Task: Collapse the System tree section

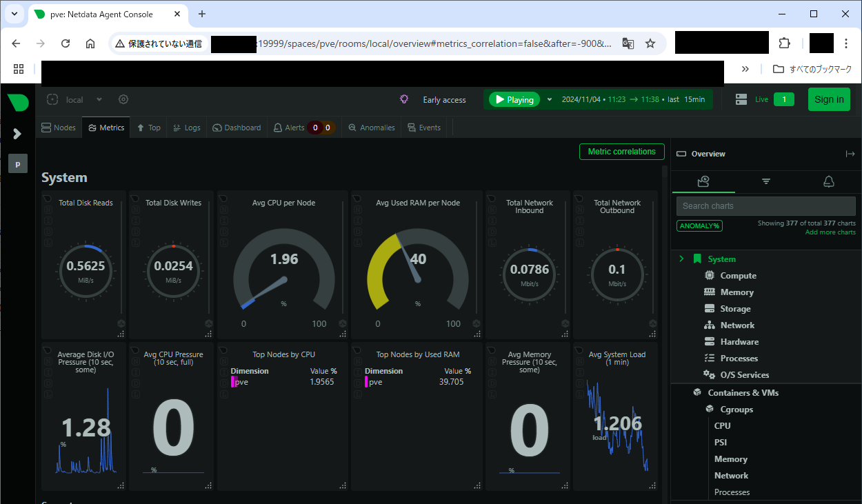Action: [681, 259]
